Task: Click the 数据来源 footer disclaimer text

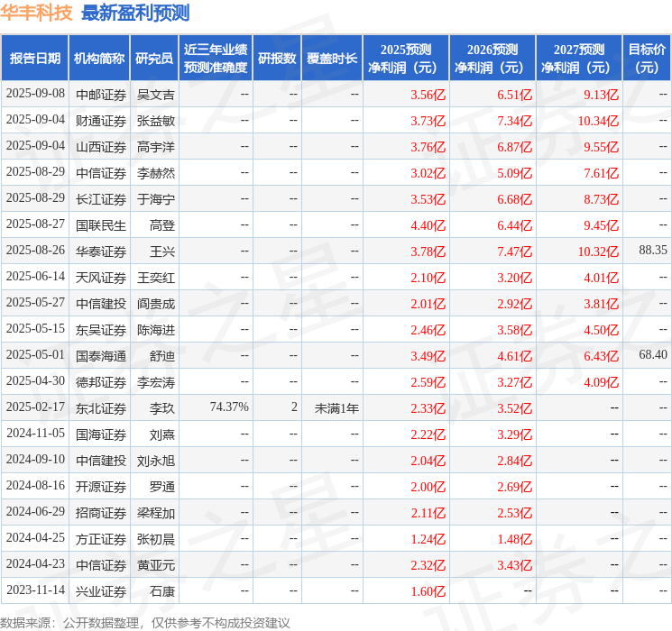Action: 145,622
